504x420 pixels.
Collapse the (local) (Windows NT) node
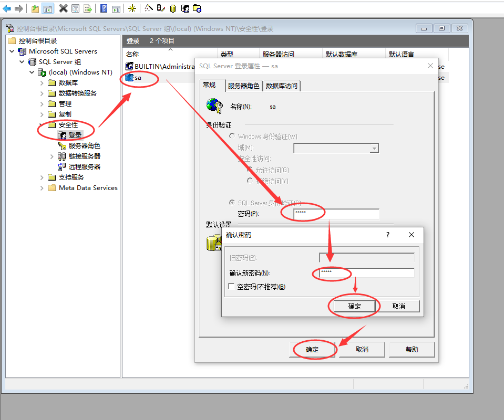pyautogui.click(x=32, y=72)
